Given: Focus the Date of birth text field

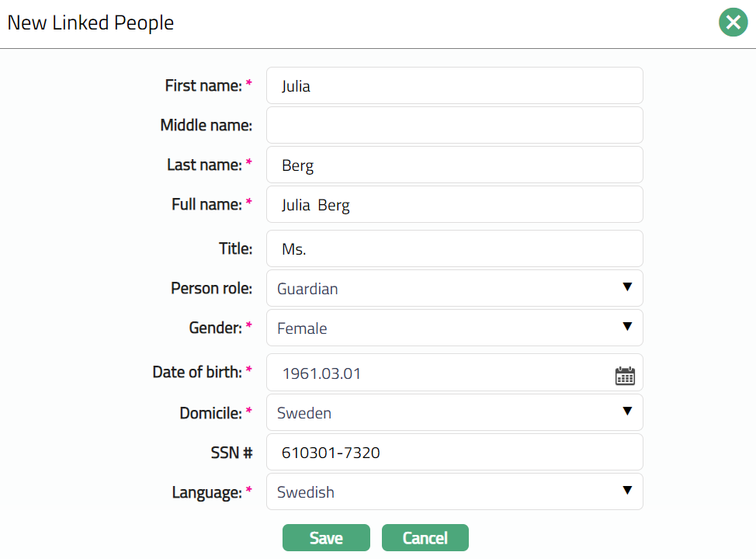Looking at the screenshot, I should (x=439, y=373).
